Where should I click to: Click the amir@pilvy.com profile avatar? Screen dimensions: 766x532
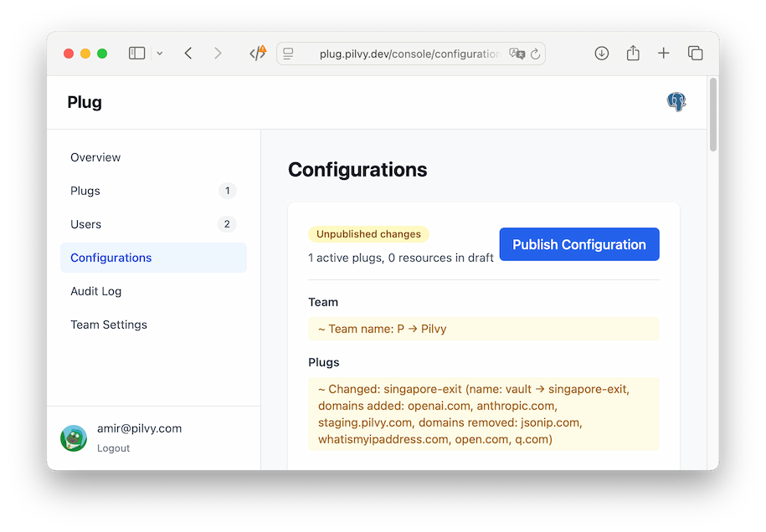[73, 437]
